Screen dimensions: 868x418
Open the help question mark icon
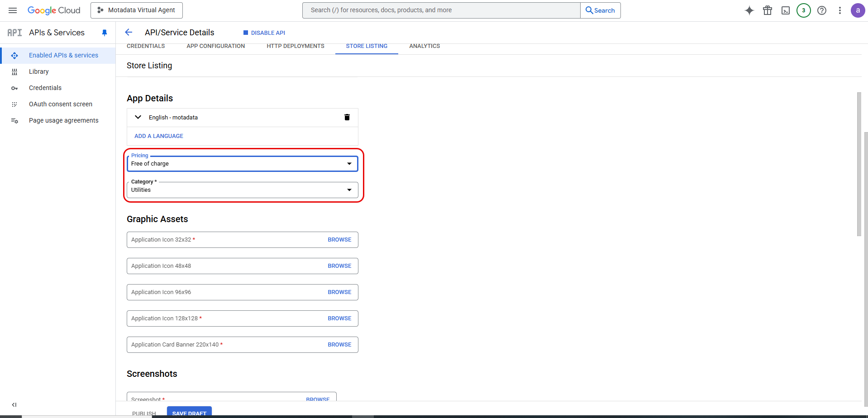(822, 10)
